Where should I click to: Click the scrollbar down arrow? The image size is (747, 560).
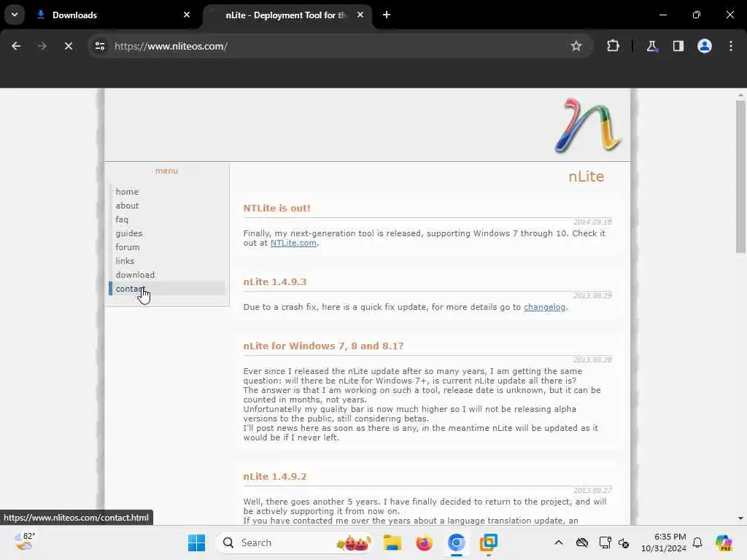point(740,518)
